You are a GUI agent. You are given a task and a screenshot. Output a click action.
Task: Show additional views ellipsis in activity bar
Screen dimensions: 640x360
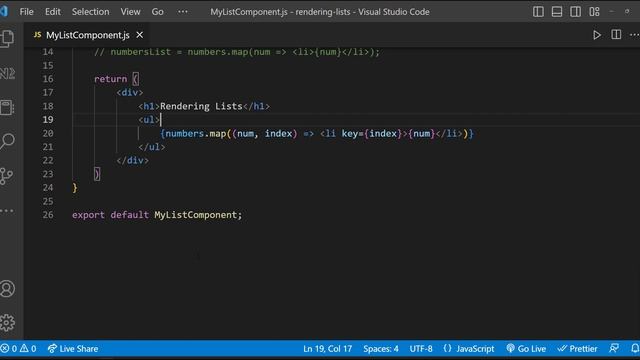pyautogui.click(x=7, y=211)
